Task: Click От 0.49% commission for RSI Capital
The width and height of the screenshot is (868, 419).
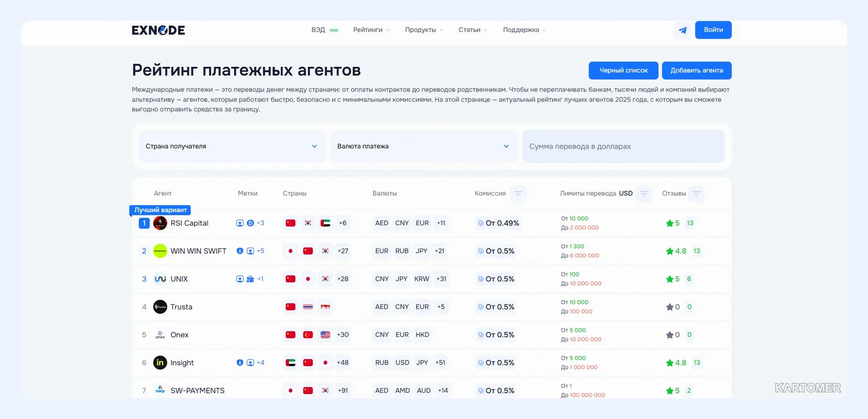Action: click(x=498, y=223)
